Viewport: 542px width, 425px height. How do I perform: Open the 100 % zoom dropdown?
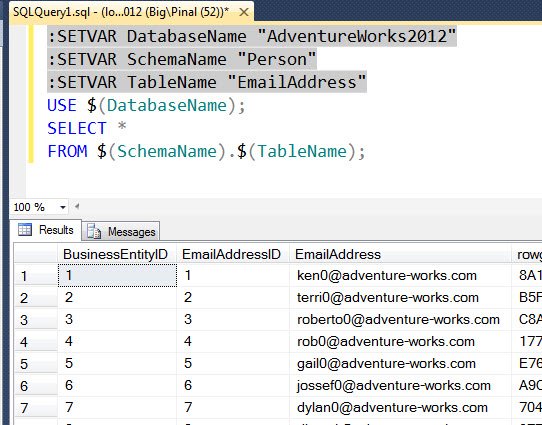(63, 207)
